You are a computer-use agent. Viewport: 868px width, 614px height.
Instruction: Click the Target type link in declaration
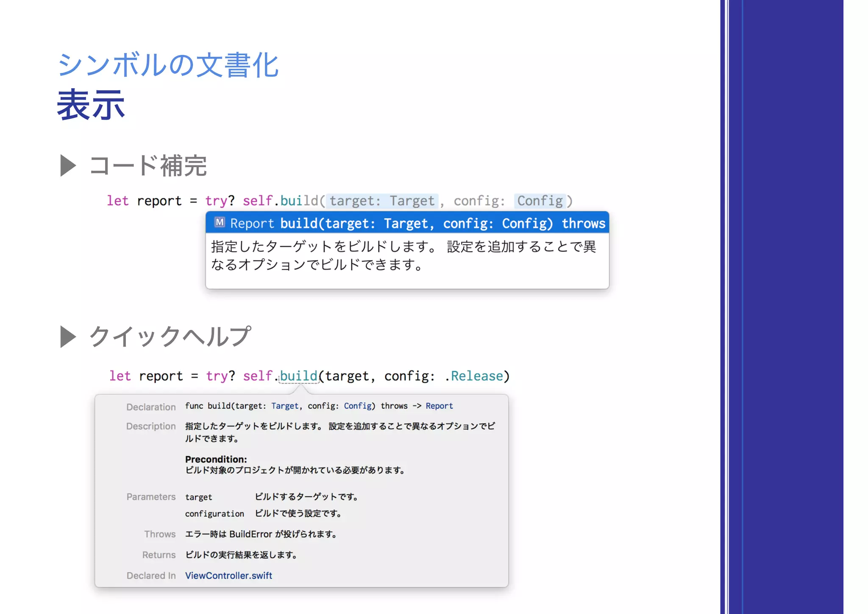click(x=285, y=406)
